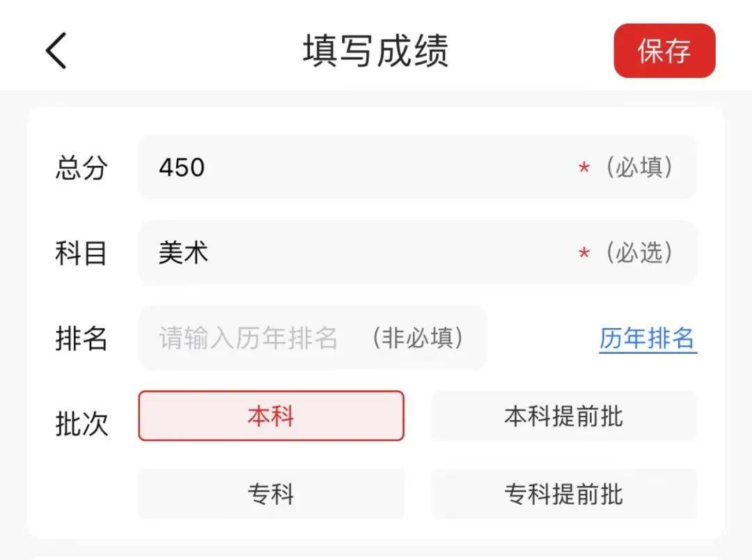Click the red asterisk beside (必填)
752x560 pixels.
coord(583,169)
